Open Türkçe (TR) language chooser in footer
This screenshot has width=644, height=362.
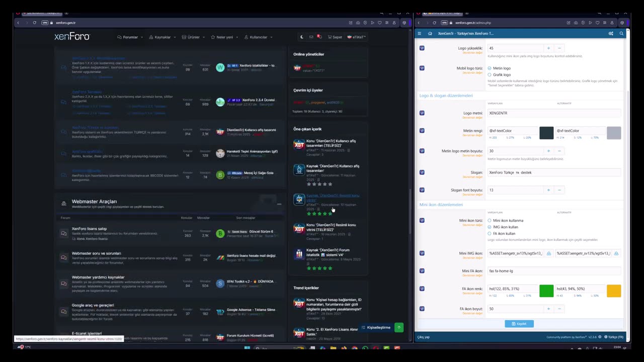[614, 337]
